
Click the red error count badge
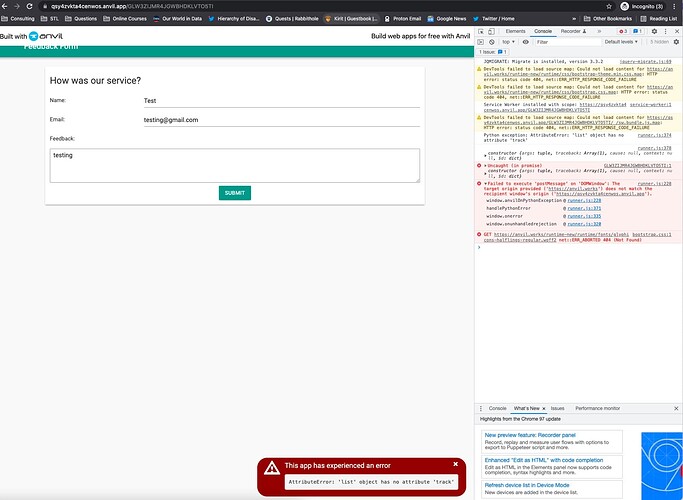pos(623,31)
